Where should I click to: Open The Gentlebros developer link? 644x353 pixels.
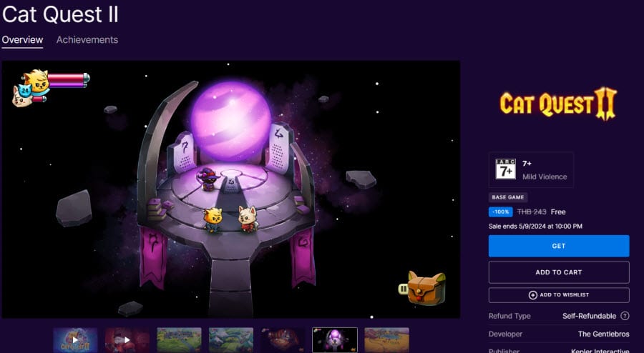(x=603, y=334)
